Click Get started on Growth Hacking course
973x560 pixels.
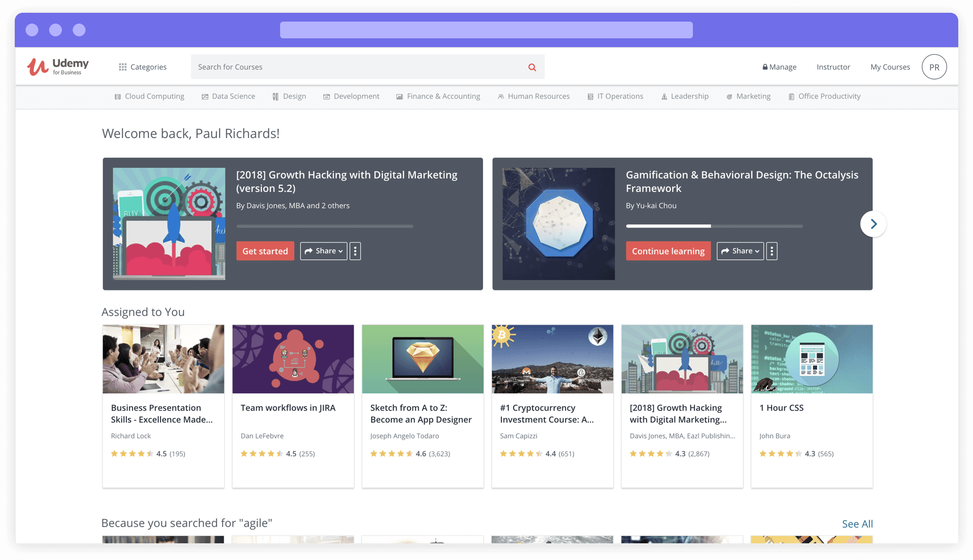[x=265, y=251]
